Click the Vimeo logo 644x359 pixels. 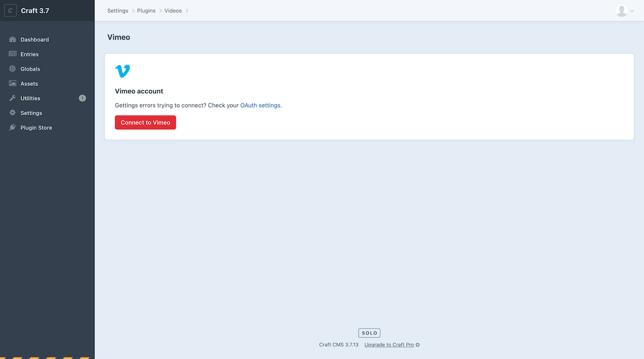(123, 70)
